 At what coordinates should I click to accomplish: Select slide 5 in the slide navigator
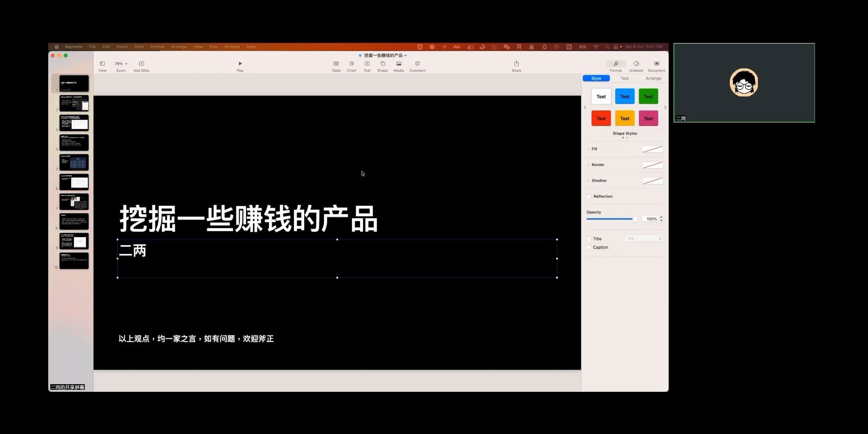(74, 162)
